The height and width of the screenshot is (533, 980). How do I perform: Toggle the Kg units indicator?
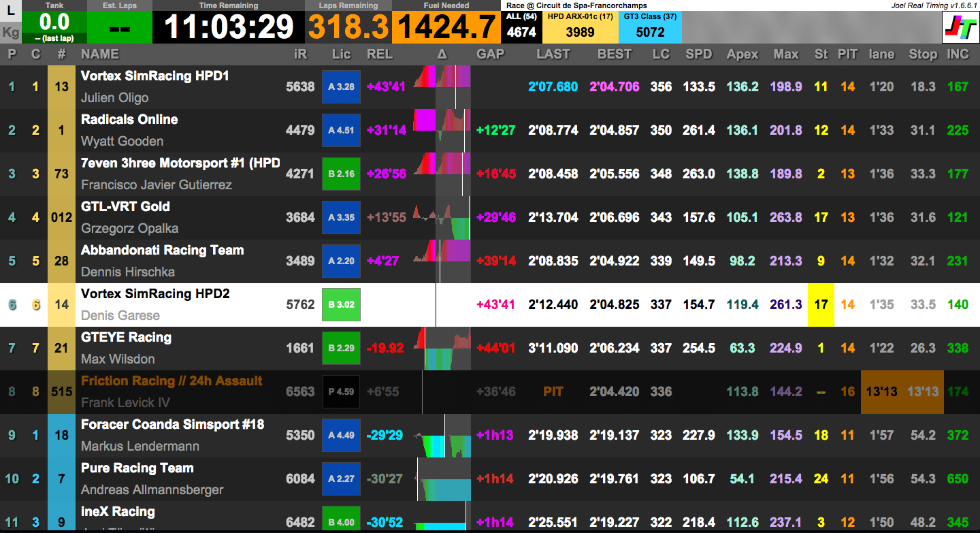pos(11,32)
